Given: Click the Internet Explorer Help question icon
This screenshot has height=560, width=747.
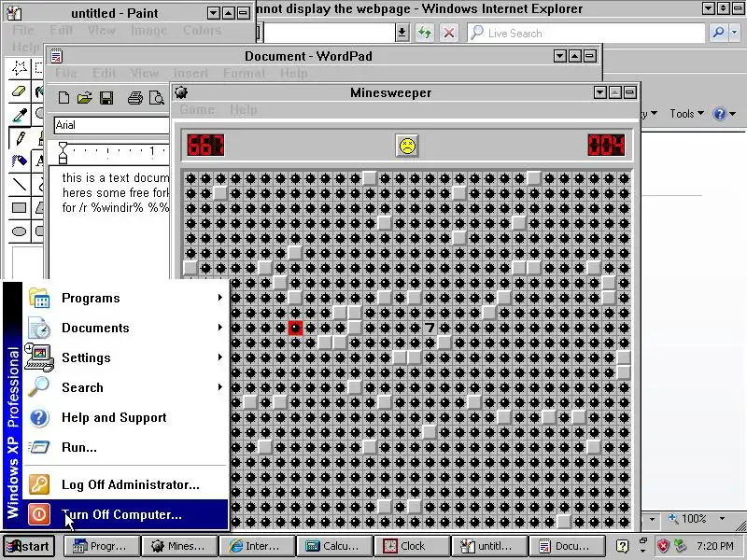Looking at the screenshot, I should [719, 114].
